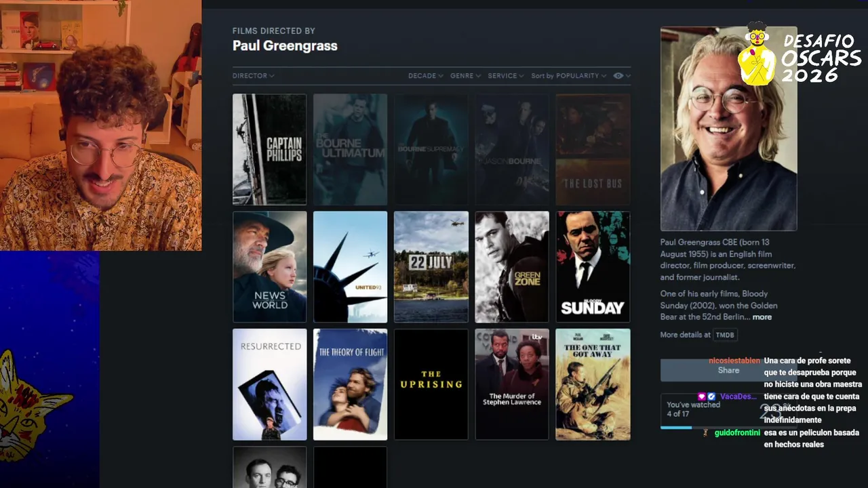Open The Lost Bus poster
Viewport: 868px width, 488px height.
[x=593, y=149]
